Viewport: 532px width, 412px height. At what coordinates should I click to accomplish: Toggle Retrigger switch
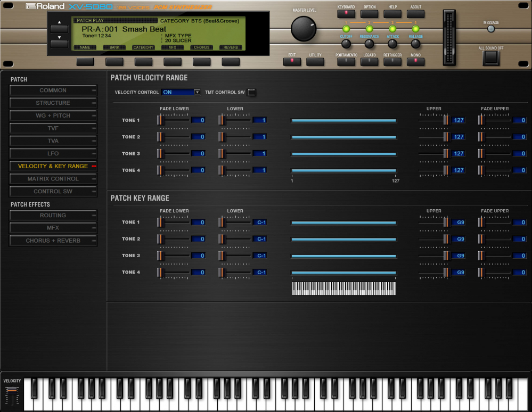tap(392, 62)
